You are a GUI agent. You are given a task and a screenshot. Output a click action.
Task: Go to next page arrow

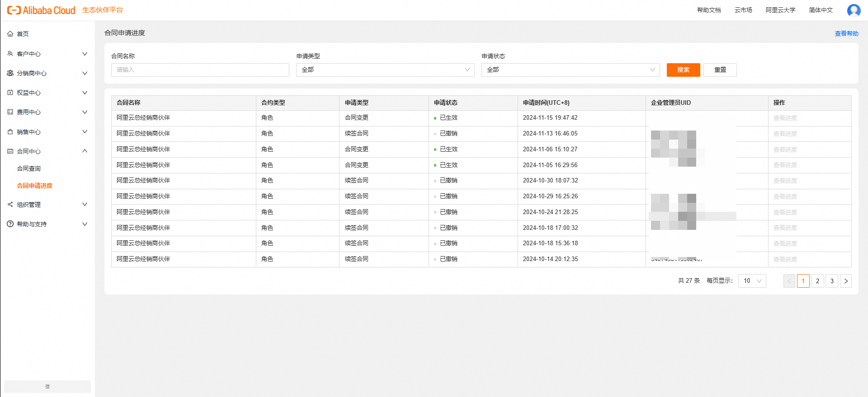tap(846, 281)
